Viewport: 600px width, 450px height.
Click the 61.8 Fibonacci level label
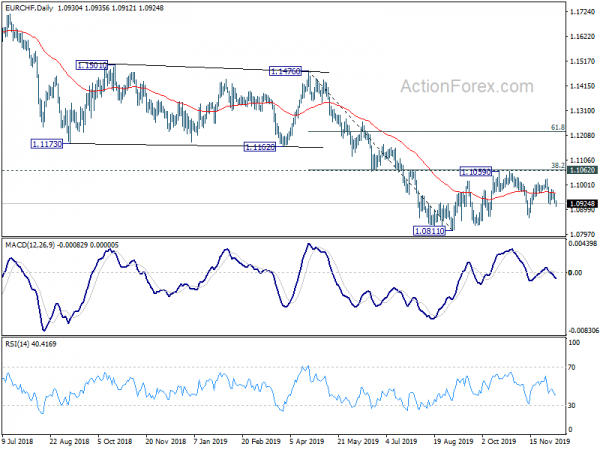point(558,127)
